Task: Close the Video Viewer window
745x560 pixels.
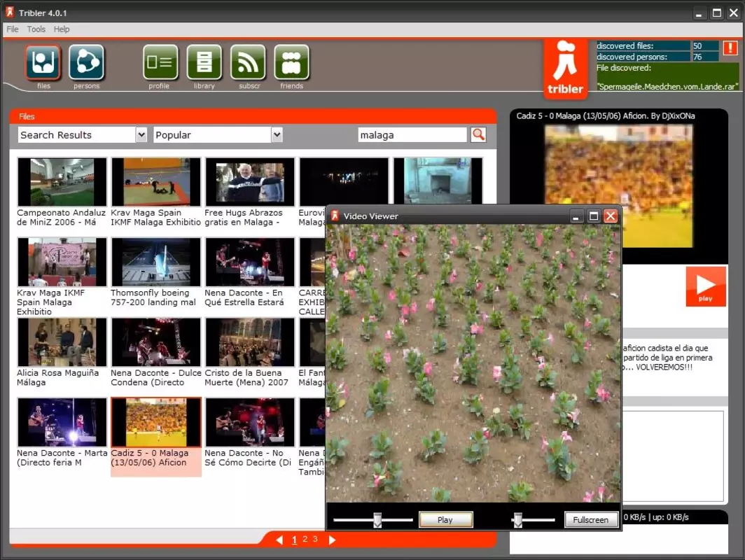Action: [611, 216]
